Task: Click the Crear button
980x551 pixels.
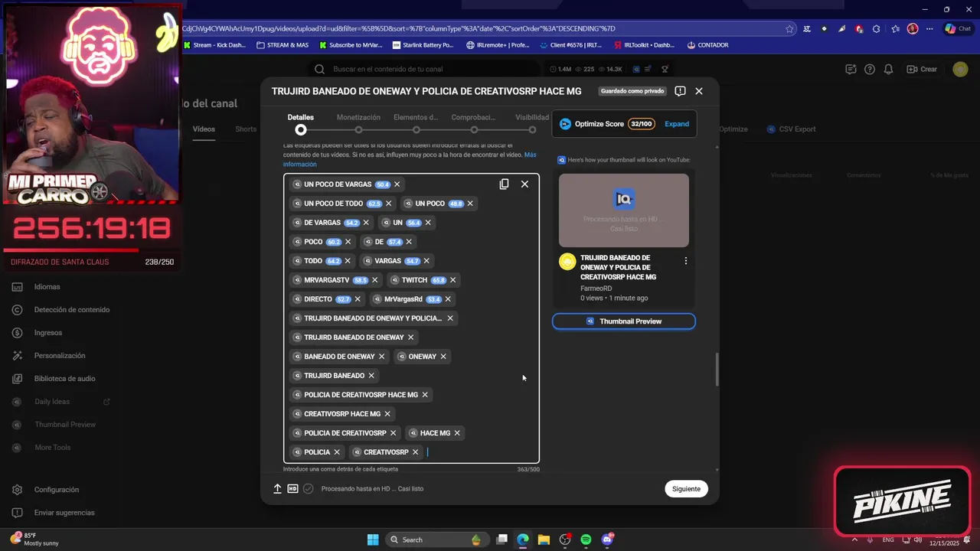Action: 922,69
